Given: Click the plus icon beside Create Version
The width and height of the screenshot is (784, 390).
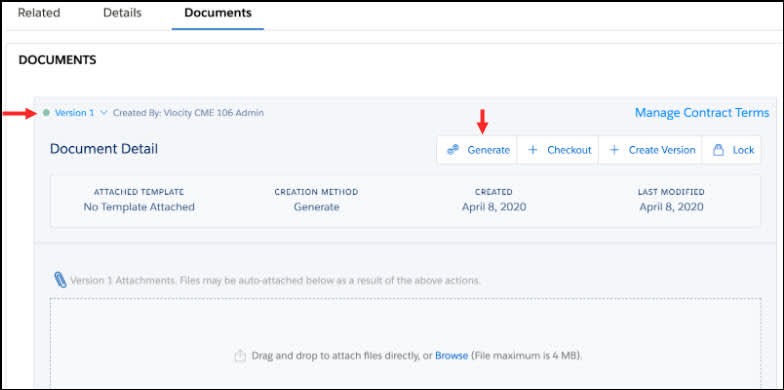Looking at the screenshot, I should tap(614, 150).
